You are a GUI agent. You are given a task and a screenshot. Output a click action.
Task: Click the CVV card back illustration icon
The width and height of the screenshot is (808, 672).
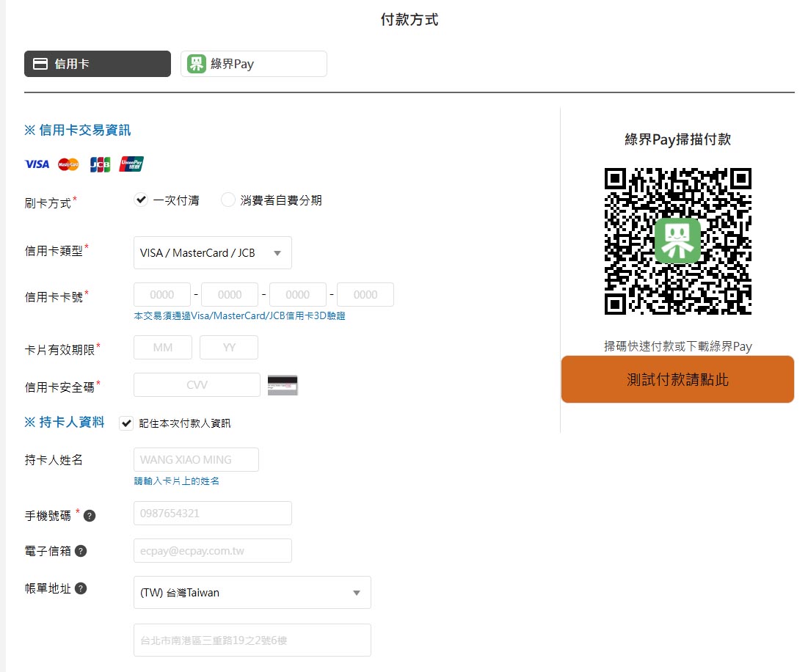(x=283, y=385)
